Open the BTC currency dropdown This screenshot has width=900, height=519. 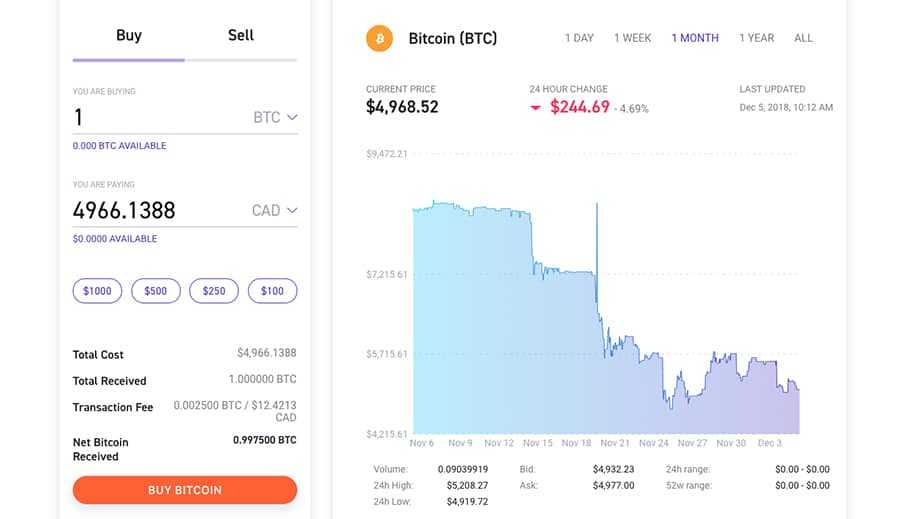pos(276,117)
